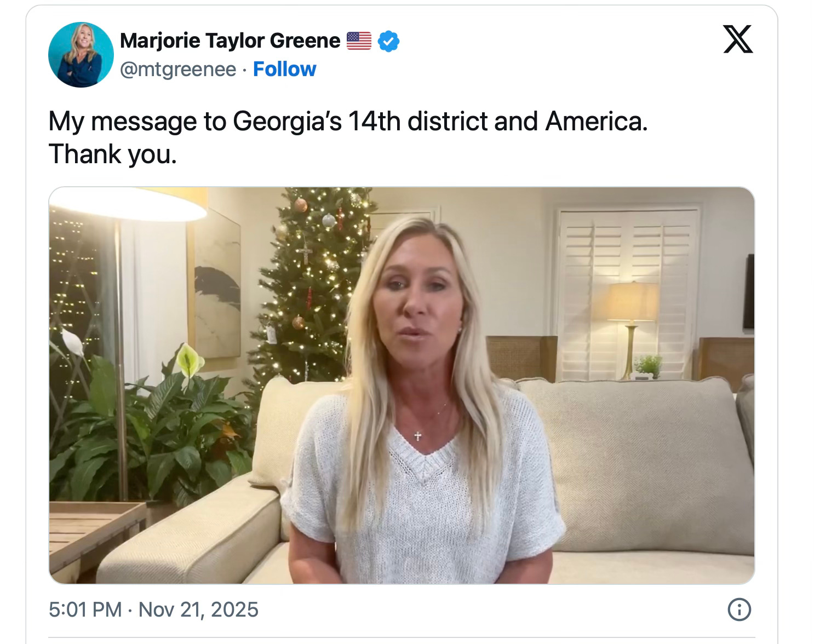Click the "Thank you." tweet line

point(113,154)
